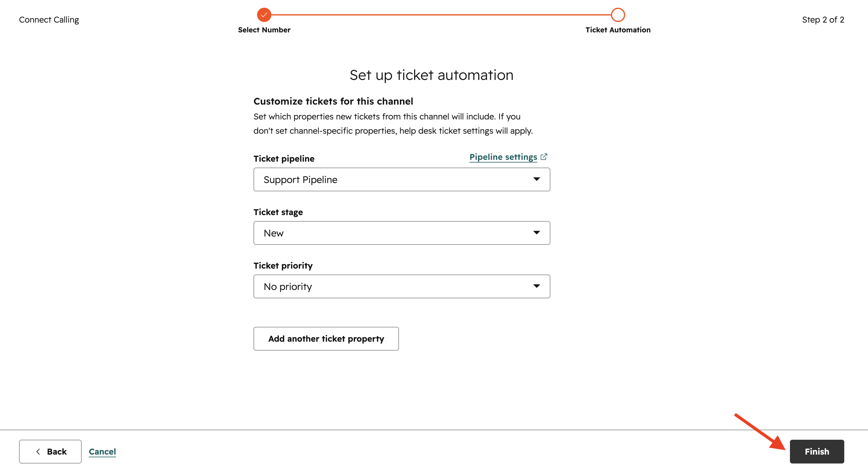Go to the Select Number step label
The height and width of the screenshot is (473, 868).
[x=264, y=30]
